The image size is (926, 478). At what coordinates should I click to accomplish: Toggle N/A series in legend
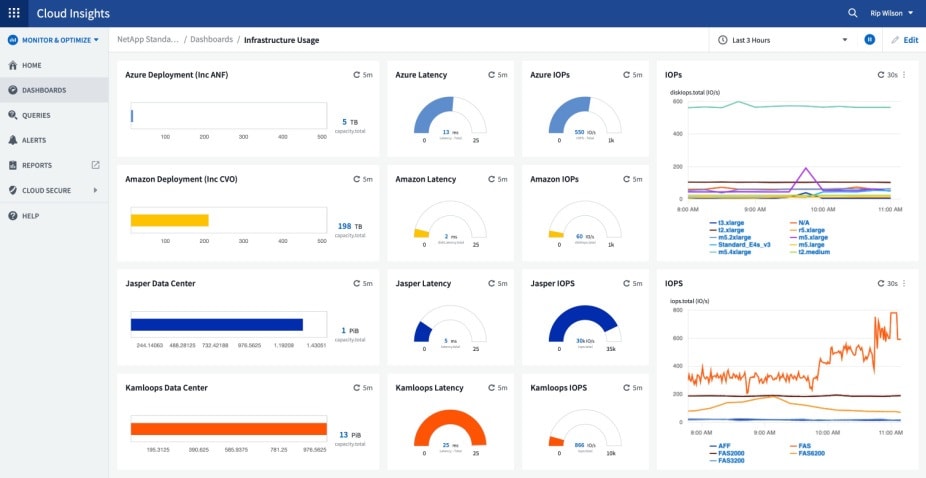[x=799, y=223]
